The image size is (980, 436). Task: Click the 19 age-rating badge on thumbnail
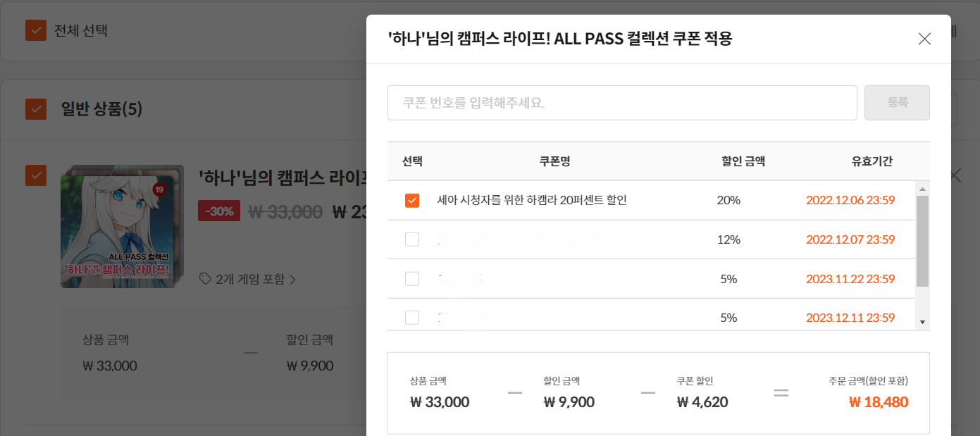pyautogui.click(x=159, y=189)
